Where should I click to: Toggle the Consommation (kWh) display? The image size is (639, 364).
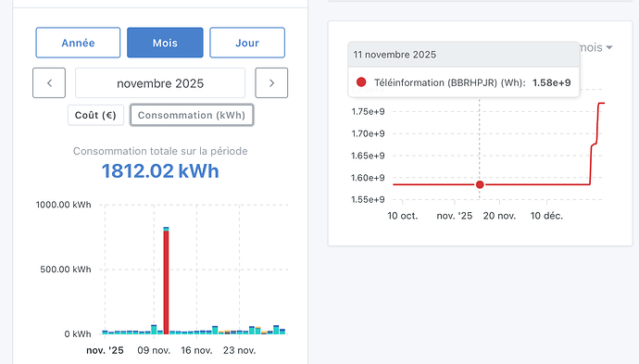click(192, 115)
